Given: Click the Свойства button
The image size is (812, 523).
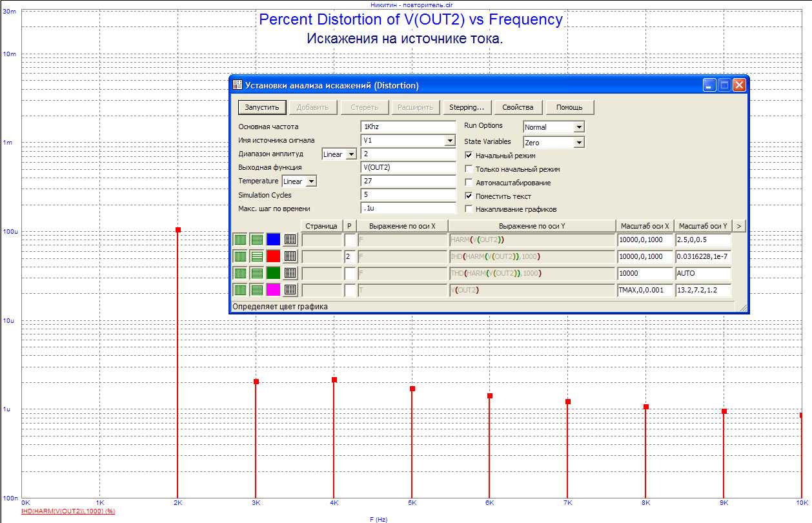Looking at the screenshot, I should coord(518,107).
